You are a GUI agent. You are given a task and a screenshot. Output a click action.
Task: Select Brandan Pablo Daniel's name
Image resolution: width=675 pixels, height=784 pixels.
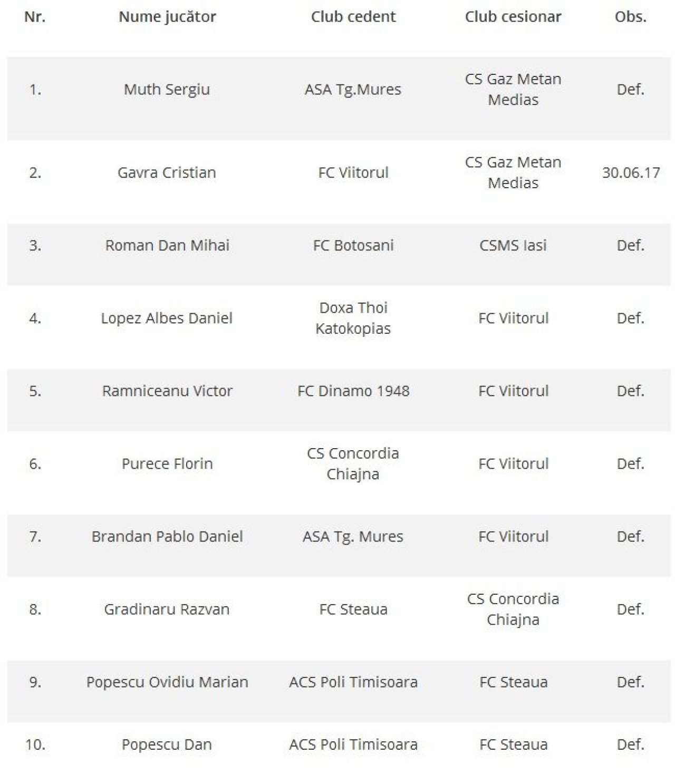[x=167, y=536]
